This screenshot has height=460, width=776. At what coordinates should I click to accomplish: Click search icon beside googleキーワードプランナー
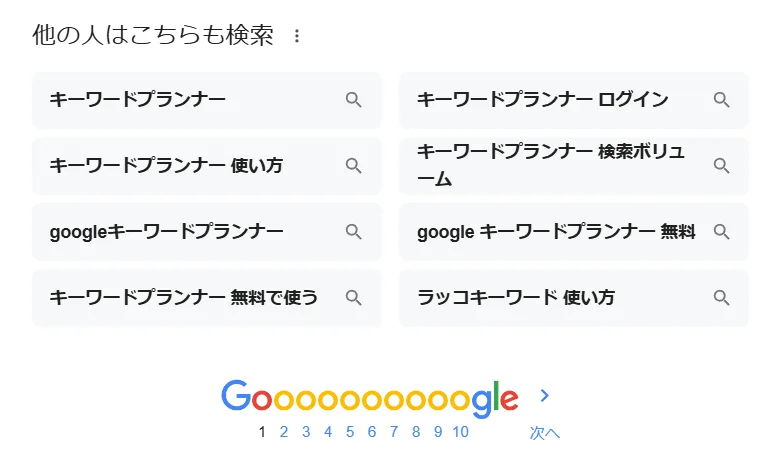(x=353, y=232)
